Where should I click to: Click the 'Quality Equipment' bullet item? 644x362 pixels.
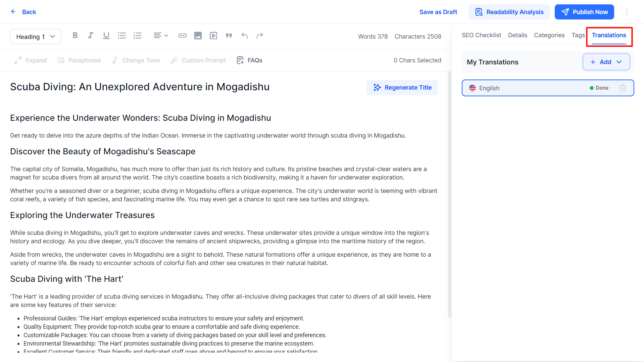(x=161, y=327)
